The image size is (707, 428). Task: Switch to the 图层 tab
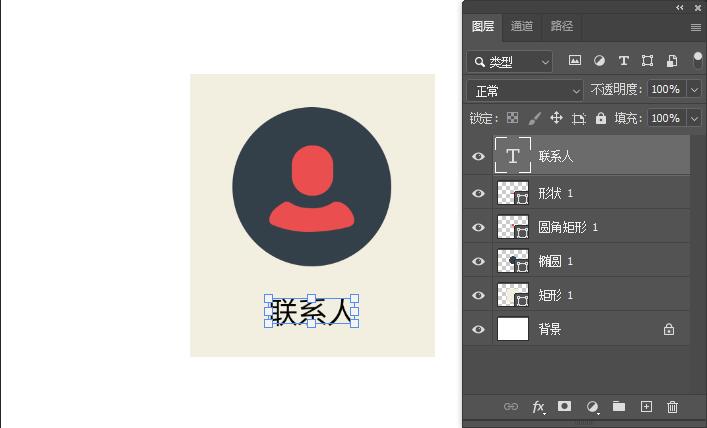483,26
